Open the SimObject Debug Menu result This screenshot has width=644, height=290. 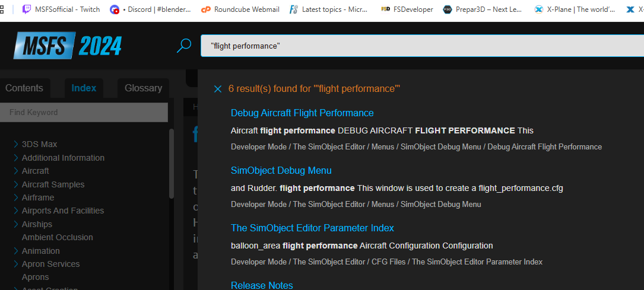coord(281,170)
